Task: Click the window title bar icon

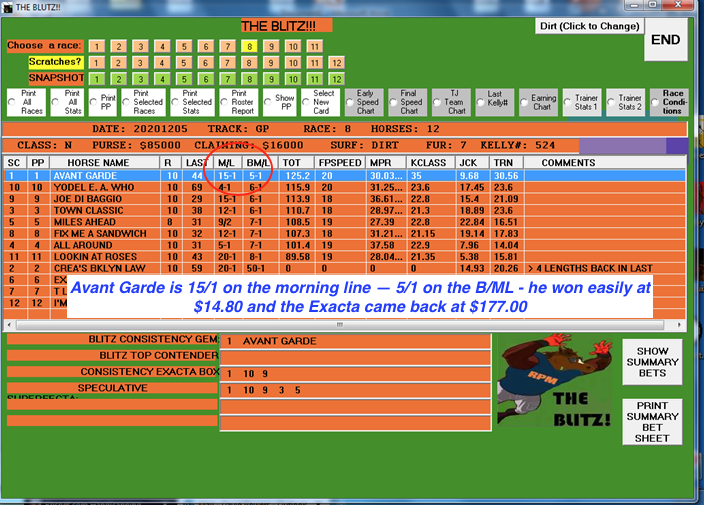Action: pos(8,8)
